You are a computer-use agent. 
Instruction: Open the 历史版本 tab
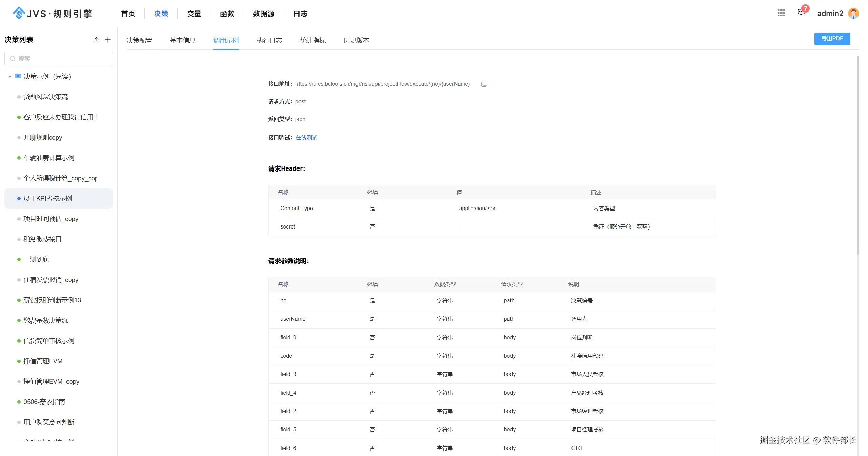point(356,40)
